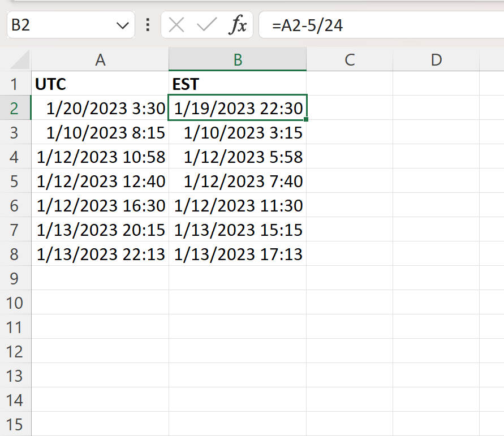Select cell A2 showing 1/20/2023 3:30
This screenshot has width=504, height=436.
click(x=100, y=107)
